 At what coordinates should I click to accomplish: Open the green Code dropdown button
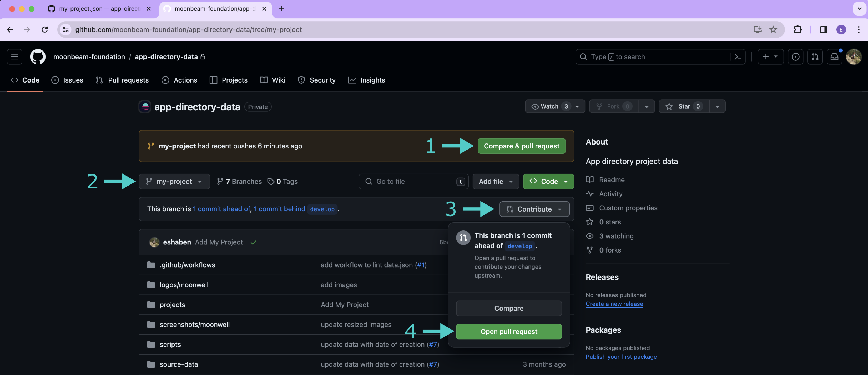tap(548, 181)
